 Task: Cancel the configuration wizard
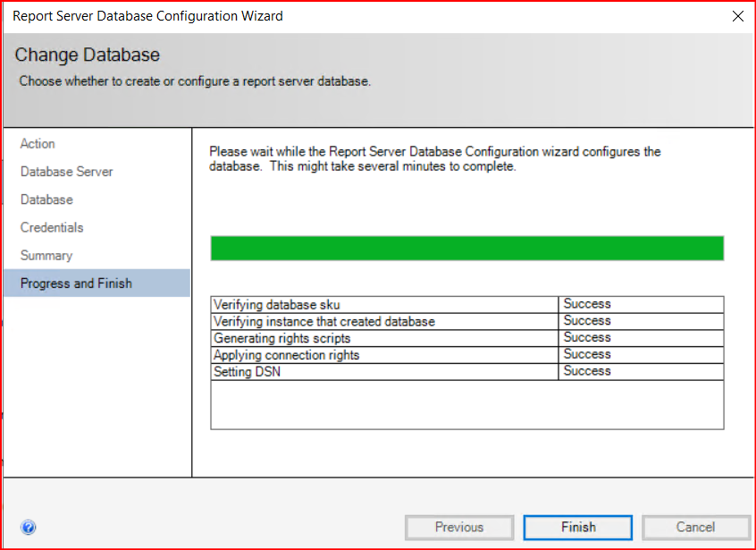click(x=696, y=527)
